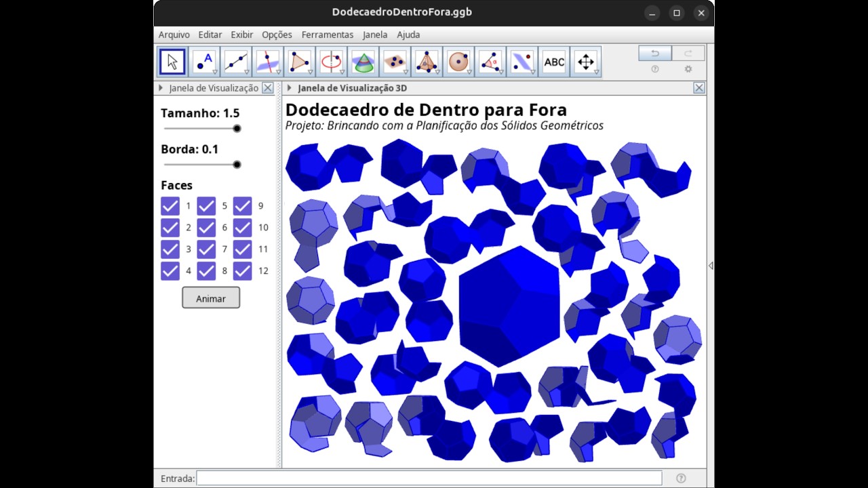Uncheck the face 2 checkbox

click(170, 228)
